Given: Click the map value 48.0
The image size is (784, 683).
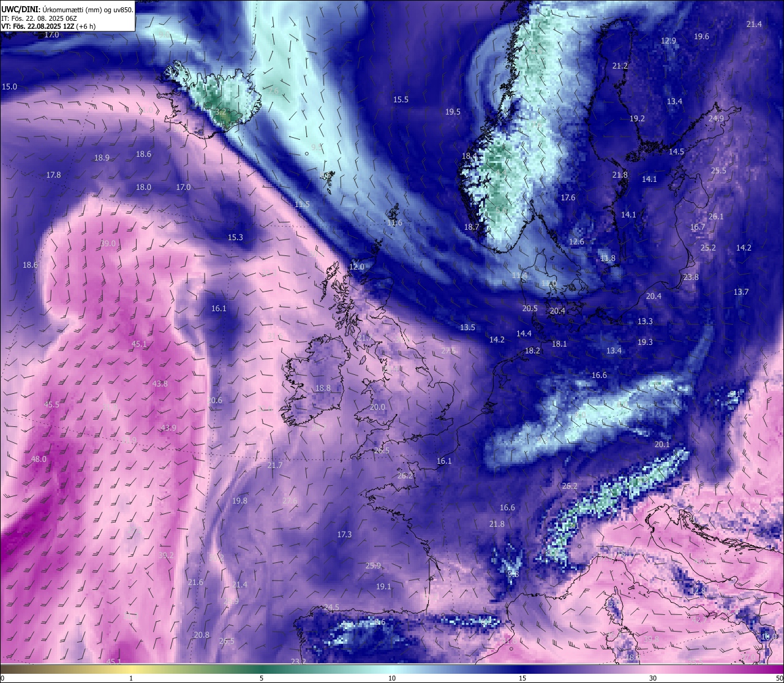Looking at the screenshot, I should click(x=39, y=459).
